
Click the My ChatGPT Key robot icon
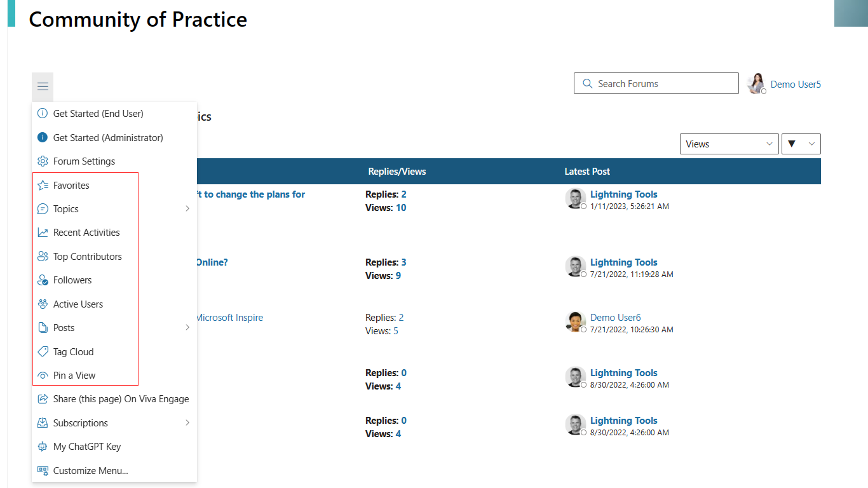pos(43,447)
